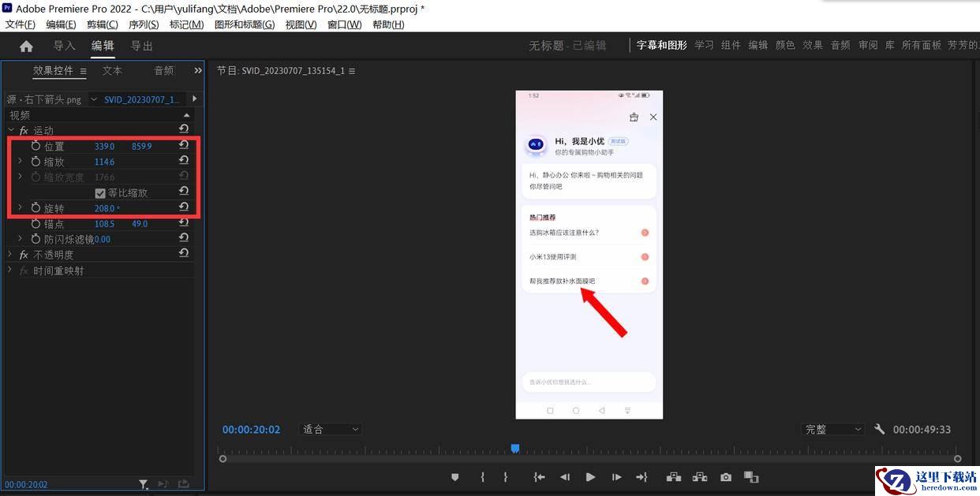Select the 学习 workspace
This screenshot has height=496, width=980.
pos(704,46)
